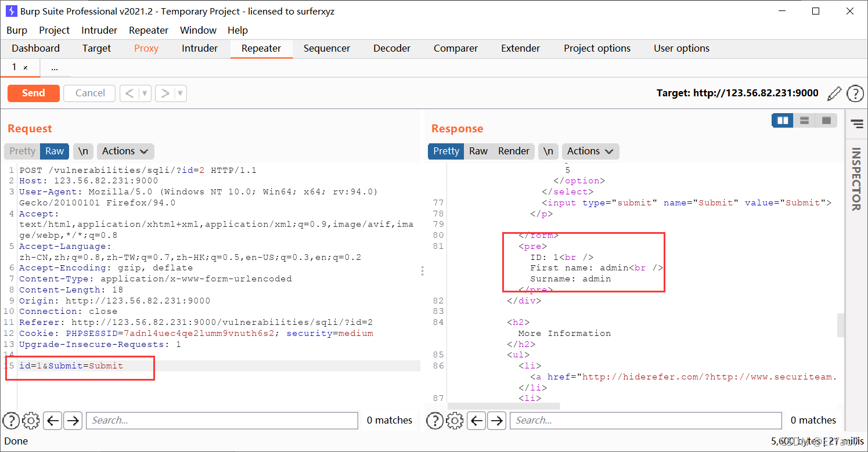This screenshot has width=868, height=452.
Task: Switch to the Dashboard tab
Action: pyautogui.click(x=35, y=48)
